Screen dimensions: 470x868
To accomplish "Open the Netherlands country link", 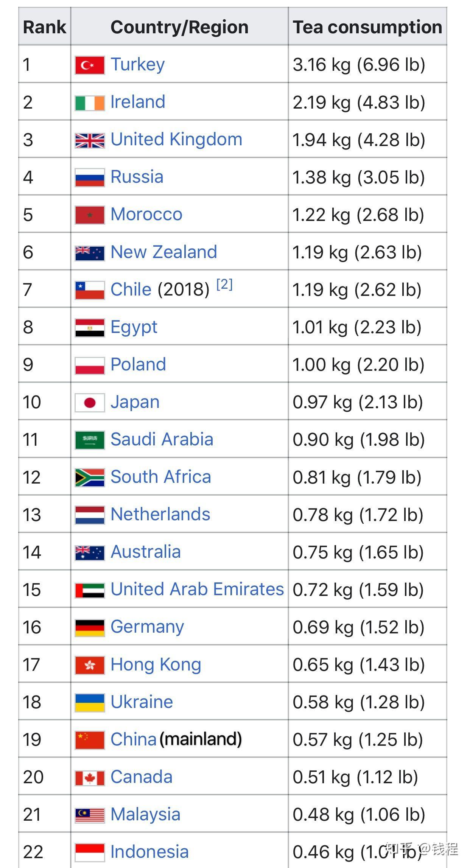I will [x=160, y=515].
